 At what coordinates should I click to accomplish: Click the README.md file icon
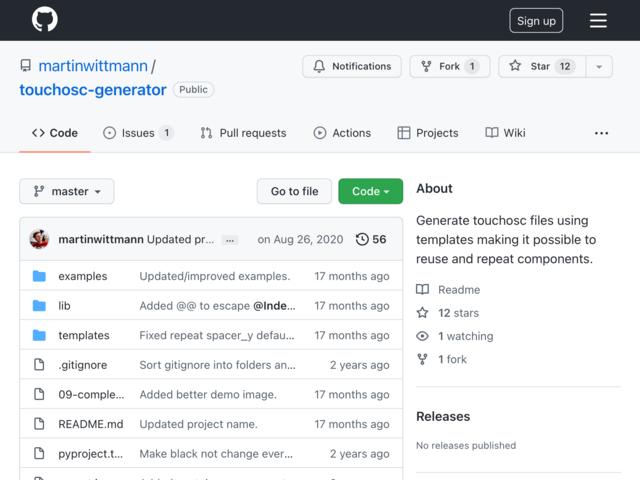(x=39, y=424)
